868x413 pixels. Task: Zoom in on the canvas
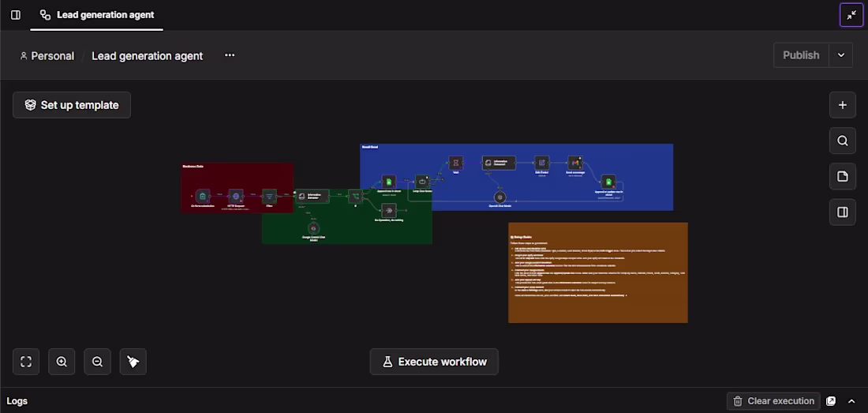coord(62,362)
